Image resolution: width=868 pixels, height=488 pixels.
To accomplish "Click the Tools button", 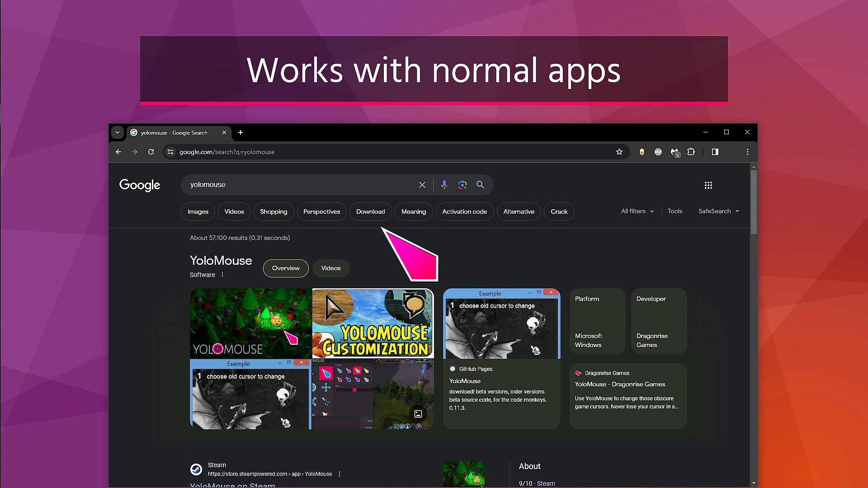I will tap(675, 211).
